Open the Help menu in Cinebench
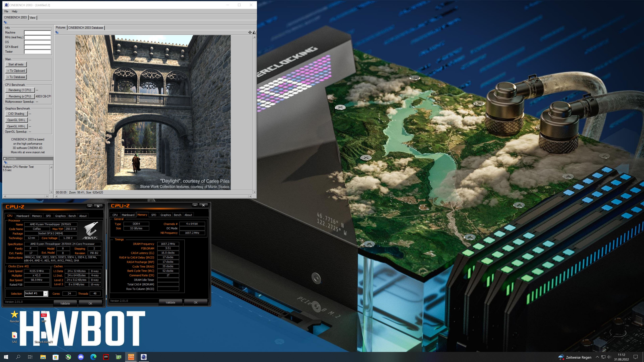Image resolution: width=644 pixels, height=362 pixels. [x=14, y=11]
